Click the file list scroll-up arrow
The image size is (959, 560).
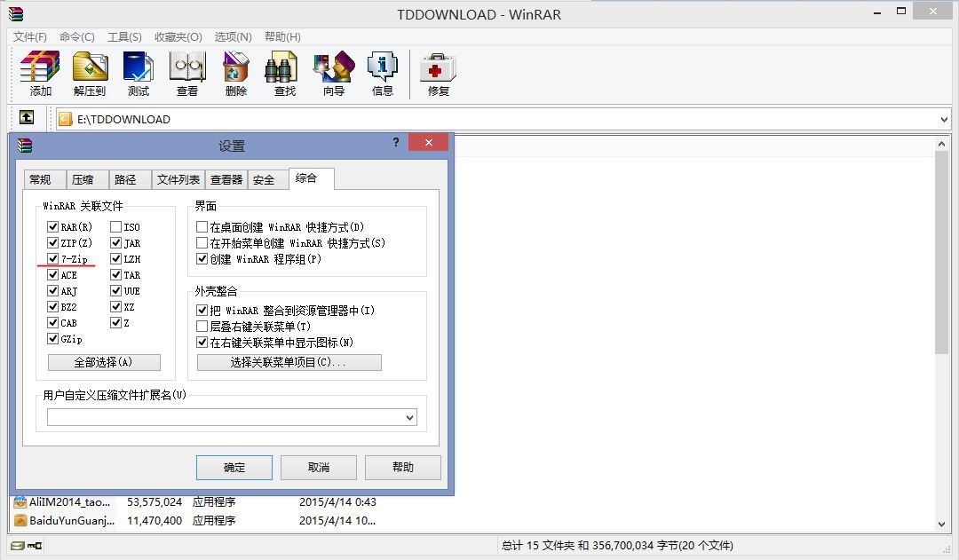pos(941,145)
